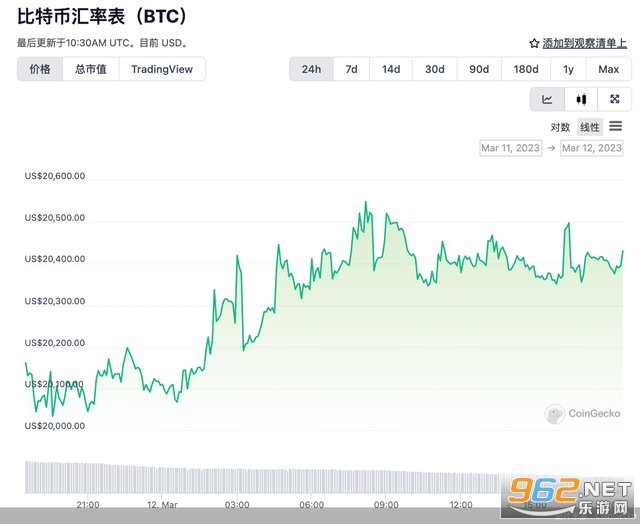Click the volume range navigator bar
The image size is (640, 524).
click(324, 477)
